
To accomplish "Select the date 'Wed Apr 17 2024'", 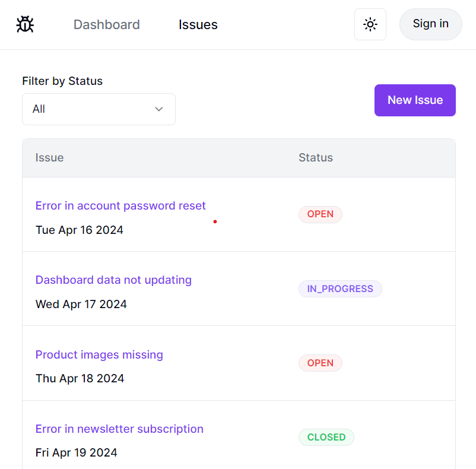I will point(81,304).
